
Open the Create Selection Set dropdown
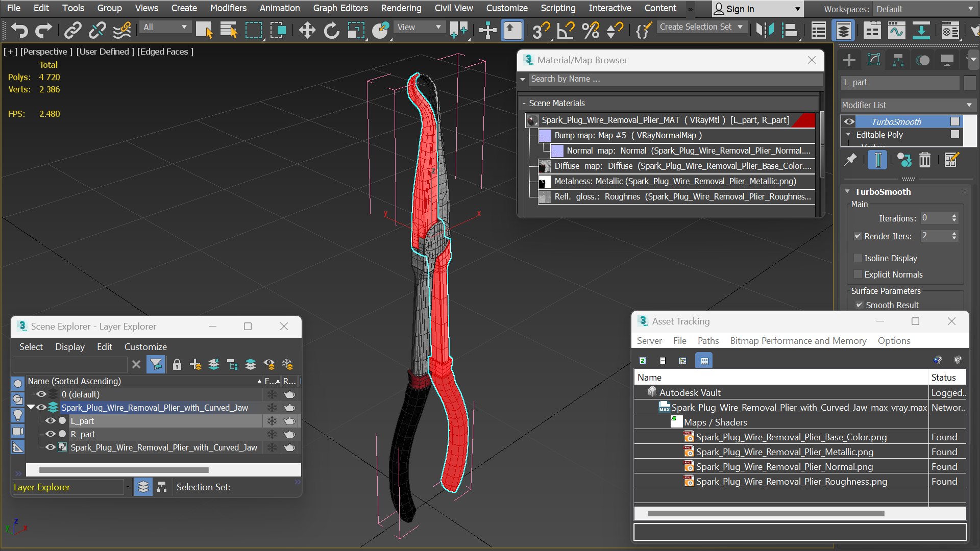[701, 27]
